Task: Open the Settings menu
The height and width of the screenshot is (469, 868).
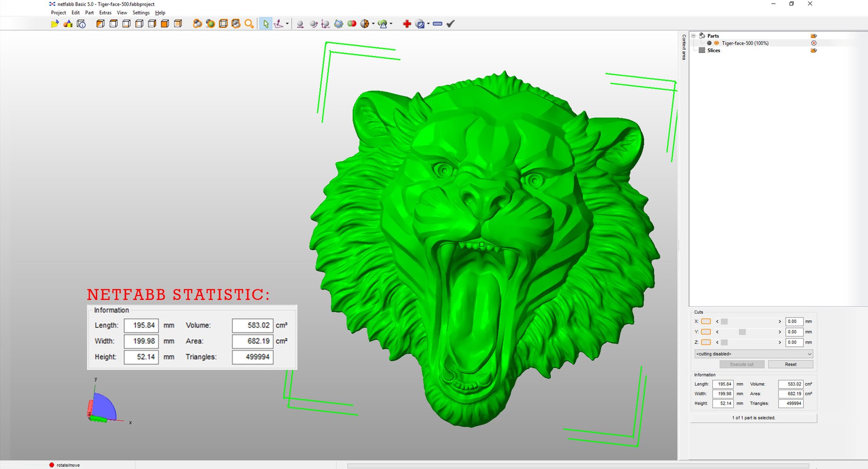Action: pos(141,13)
